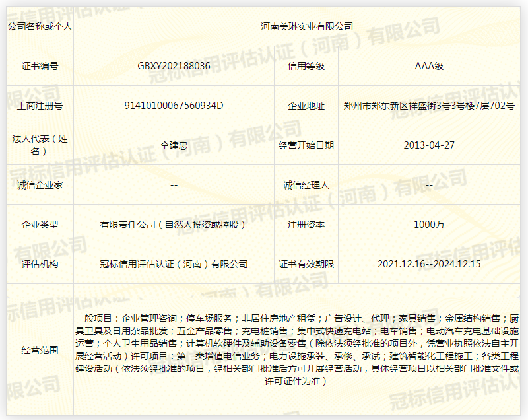The image size is (528, 420).
Task: Click the evaluating agency 冠标信用评估认证（河南）有限公司
Action: 174,264
